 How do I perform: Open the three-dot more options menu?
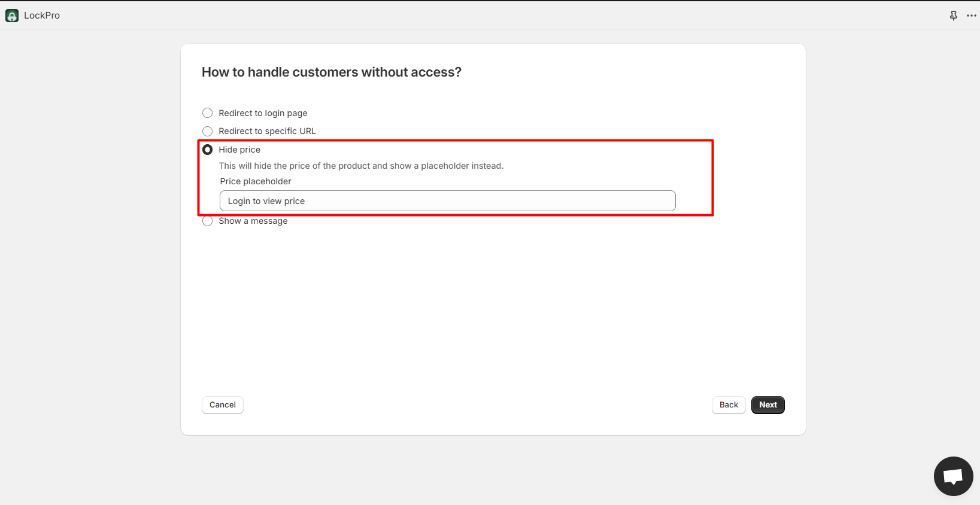click(x=971, y=16)
